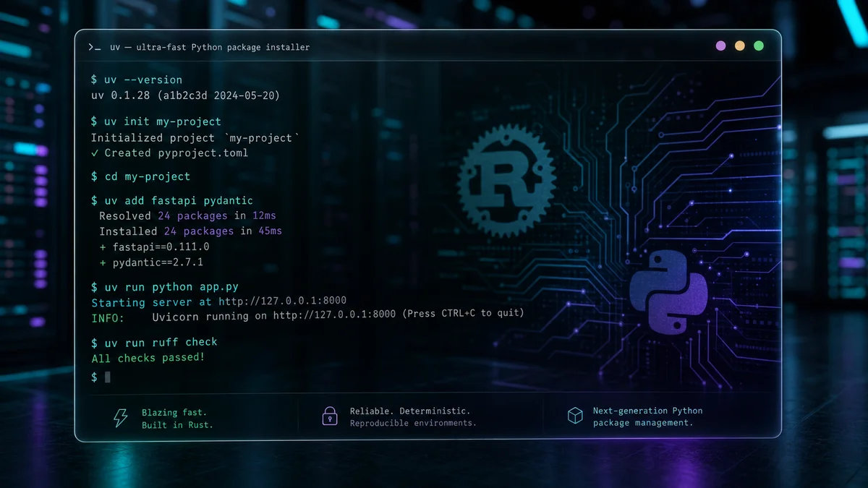Click the '+ pydantic==2.7.1' line
This screenshot has height=488, width=868.
click(x=151, y=262)
